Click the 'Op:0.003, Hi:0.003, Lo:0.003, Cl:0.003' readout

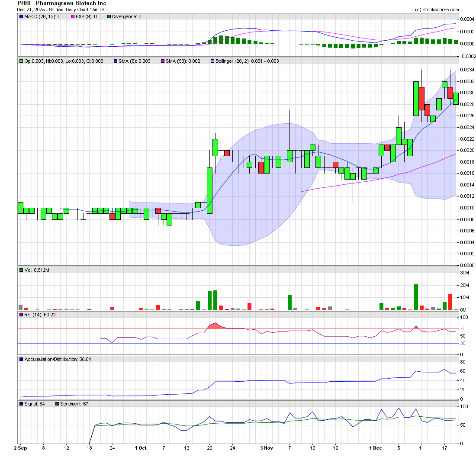(x=64, y=61)
